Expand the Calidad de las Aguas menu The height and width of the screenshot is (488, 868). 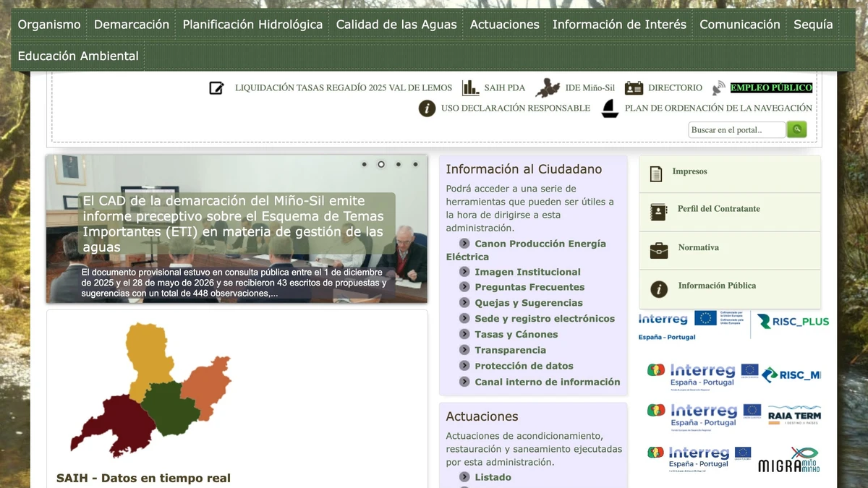396,25
